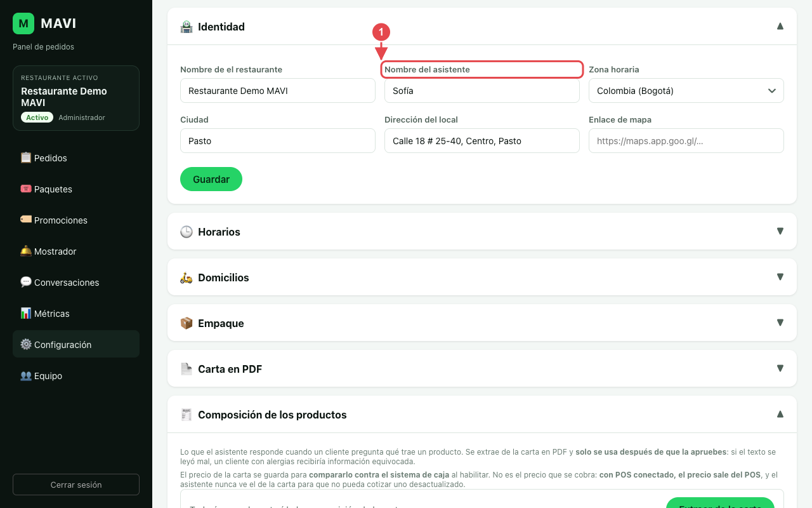The image size is (812, 508).
Task: Click the green Guardar button
Action: click(x=211, y=179)
